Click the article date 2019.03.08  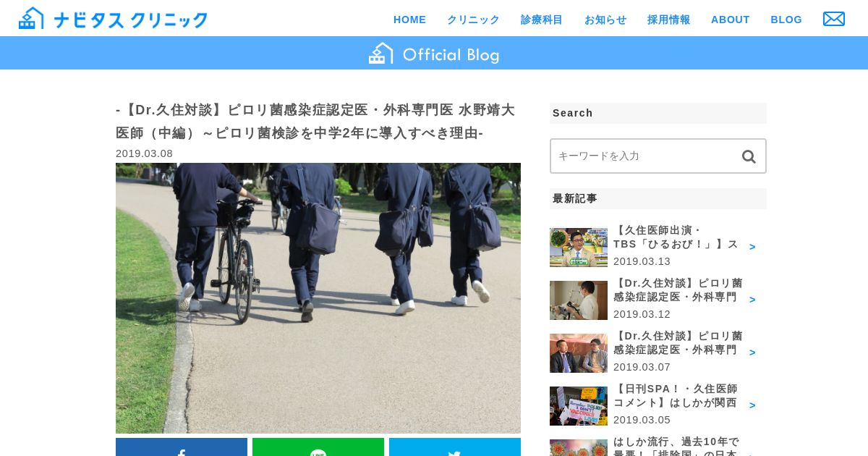point(145,153)
